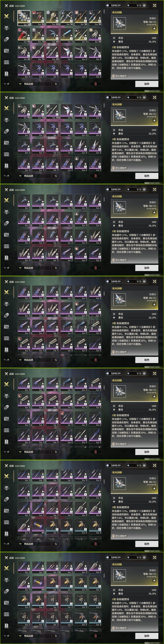The width and height of the screenshot is (164, 644).
Task: Click the red trash discard icon in topmost panel
Action: [96, 84]
